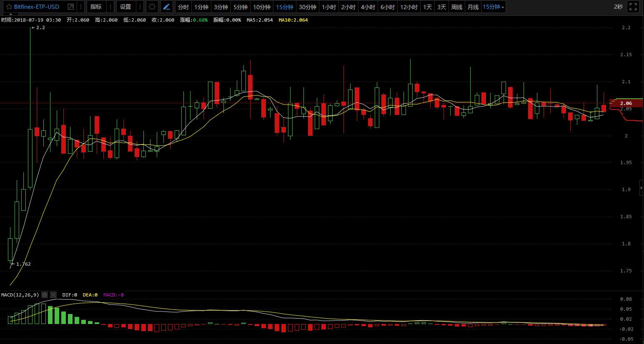Open the 指标 indicators menu
This screenshot has width=644, height=344.
coord(96,7)
